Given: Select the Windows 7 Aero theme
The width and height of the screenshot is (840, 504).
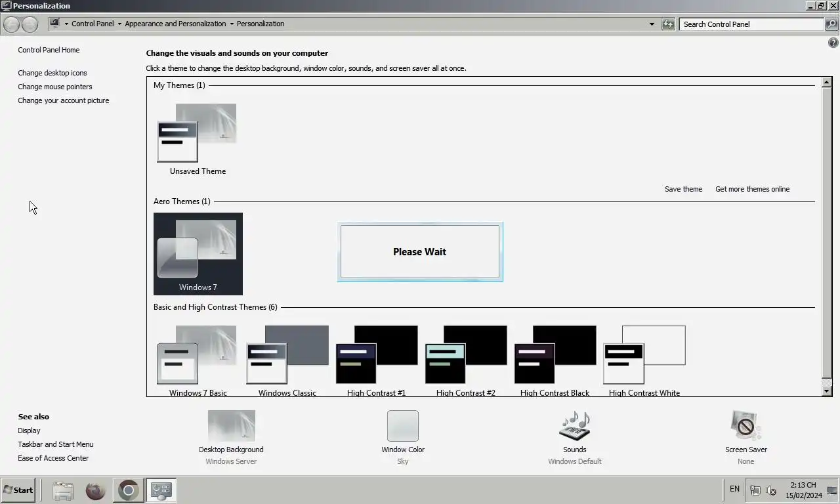Looking at the screenshot, I should pyautogui.click(x=198, y=254).
